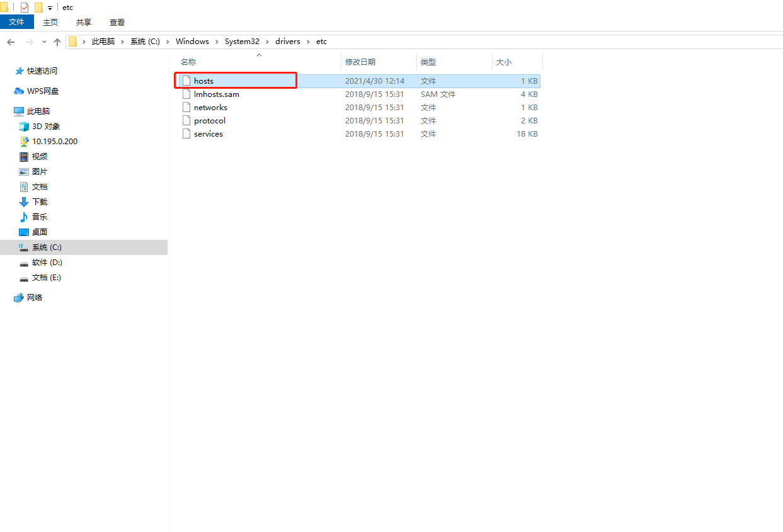The height and width of the screenshot is (532, 783).
Task: Sort by the 类型 column header
Action: pos(428,62)
